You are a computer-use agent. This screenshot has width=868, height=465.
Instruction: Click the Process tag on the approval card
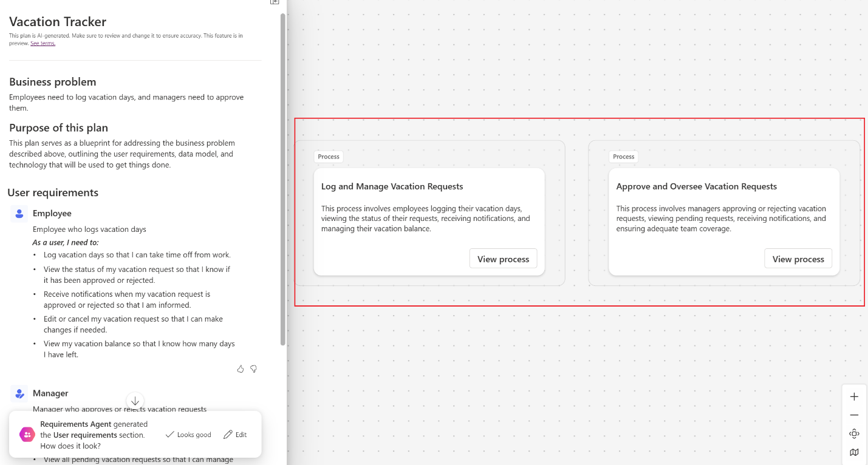tap(623, 157)
